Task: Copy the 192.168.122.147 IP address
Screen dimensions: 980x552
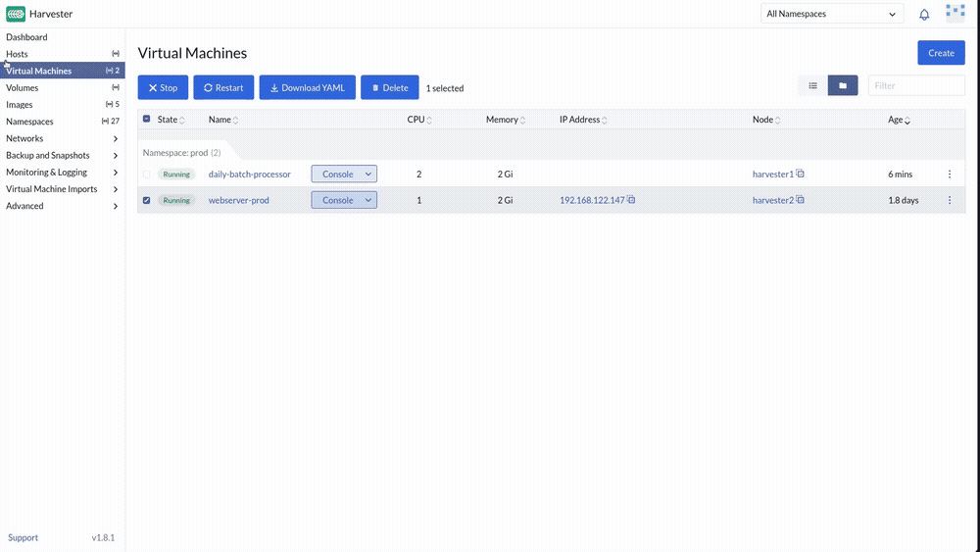Action: click(x=631, y=199)
